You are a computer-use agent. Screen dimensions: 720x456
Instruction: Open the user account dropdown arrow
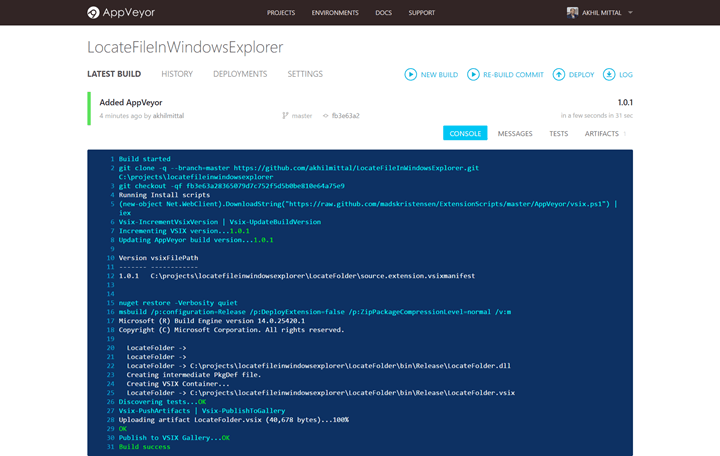coord(630,12)
